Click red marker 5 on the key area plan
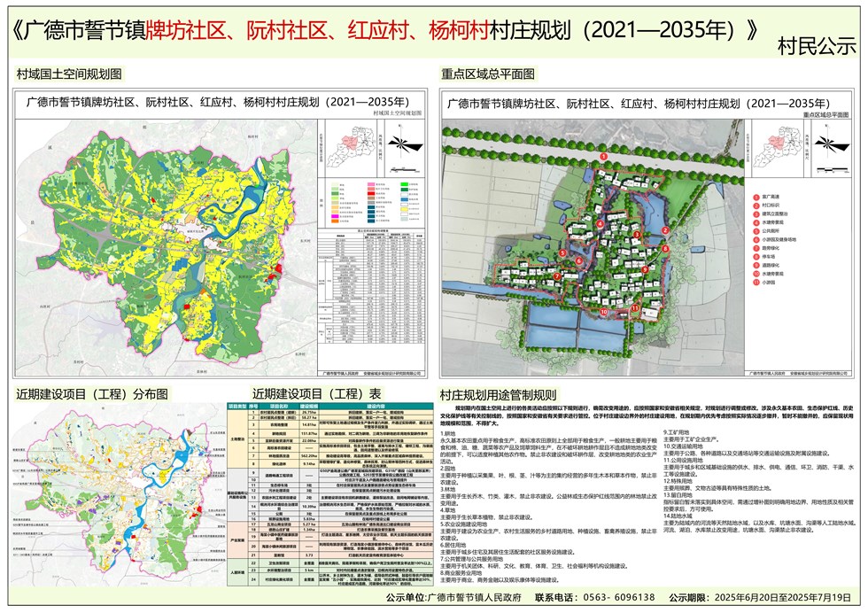Screen dimensions: 868x613 tap(562, 254)
